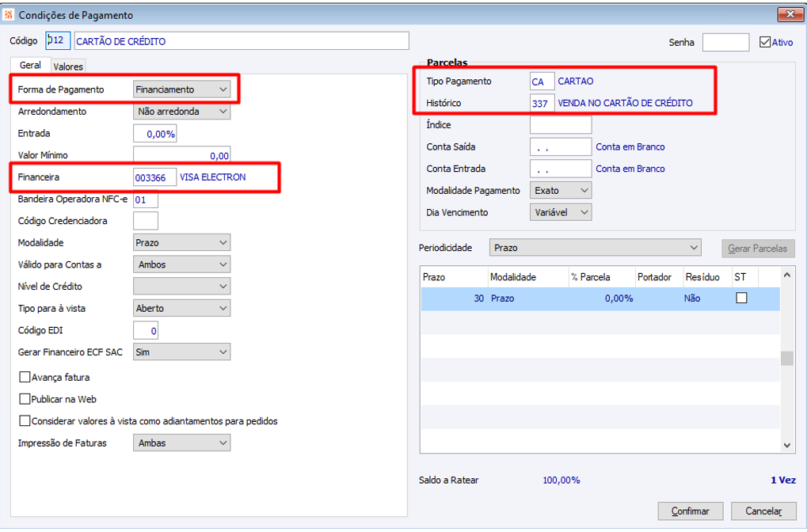807x532 pixels.
Task: Click the Conta Entrada field
Action: [561, 169]
